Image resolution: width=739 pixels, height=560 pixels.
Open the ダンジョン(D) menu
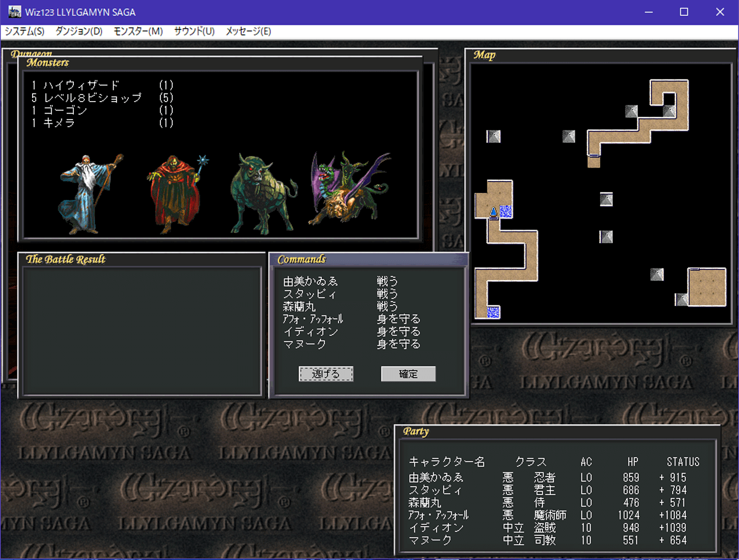(x=79, y=32)
